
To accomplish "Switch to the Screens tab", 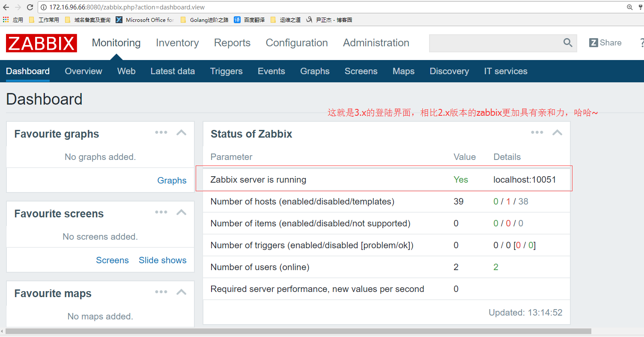I will pyautogui.click(x=361, y=71).
